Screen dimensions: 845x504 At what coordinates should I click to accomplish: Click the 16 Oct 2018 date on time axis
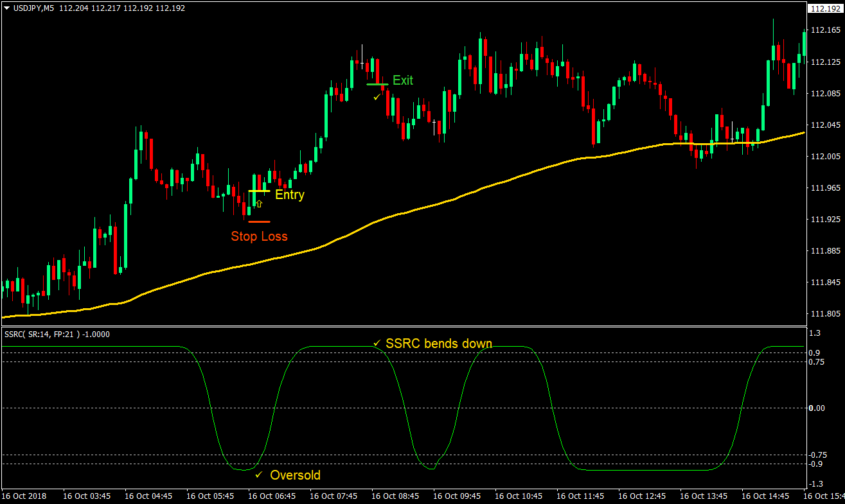coord(25,496)
